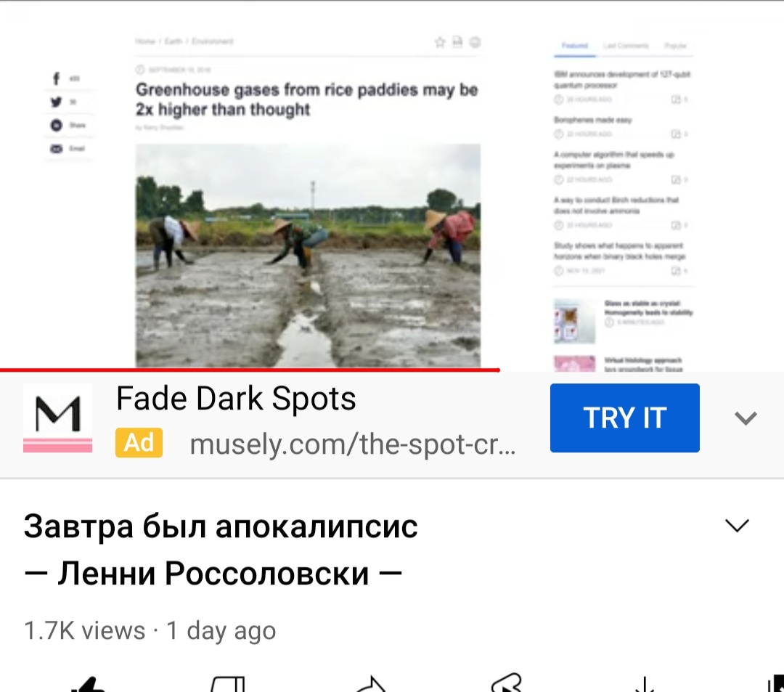This screenshot has width=784, height=692.
Task: Click the TRY IT button
Action: point(624,418)
